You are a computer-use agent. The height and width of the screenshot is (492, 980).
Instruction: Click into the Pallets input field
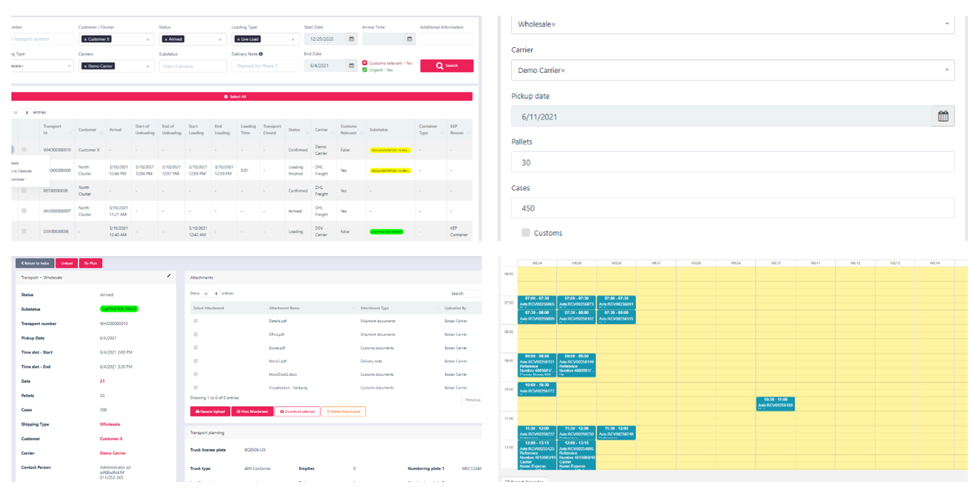[x=733, y=162]
